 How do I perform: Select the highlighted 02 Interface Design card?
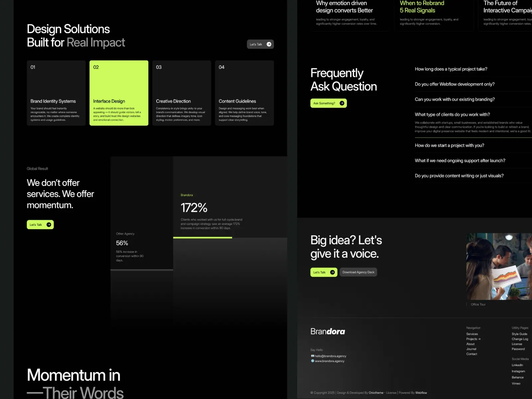[119, 93]
